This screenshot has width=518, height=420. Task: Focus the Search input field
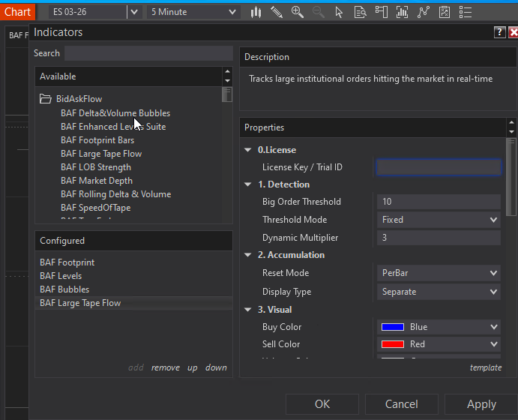tap(148, 53)
